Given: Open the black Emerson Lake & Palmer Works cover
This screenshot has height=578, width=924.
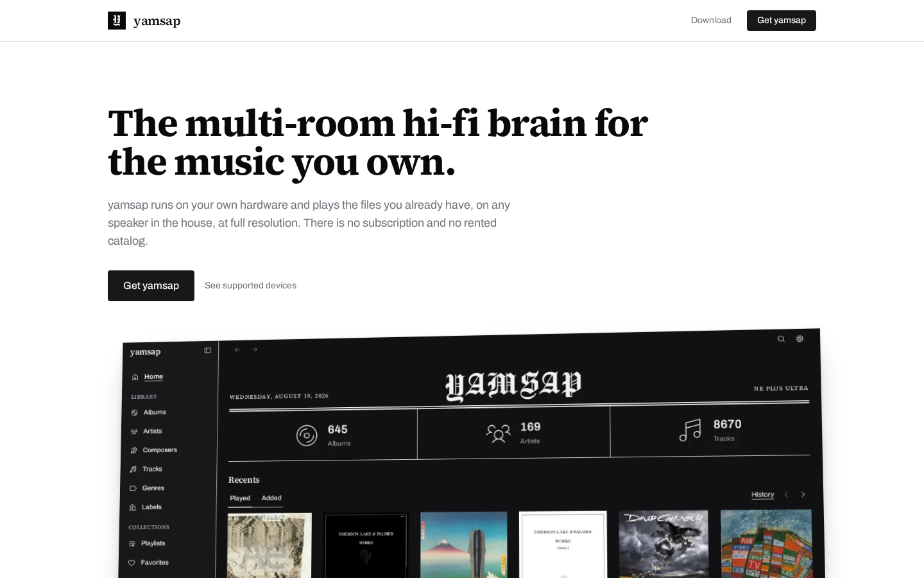Looking at the screenshot, I should click(x=366, y=545).
